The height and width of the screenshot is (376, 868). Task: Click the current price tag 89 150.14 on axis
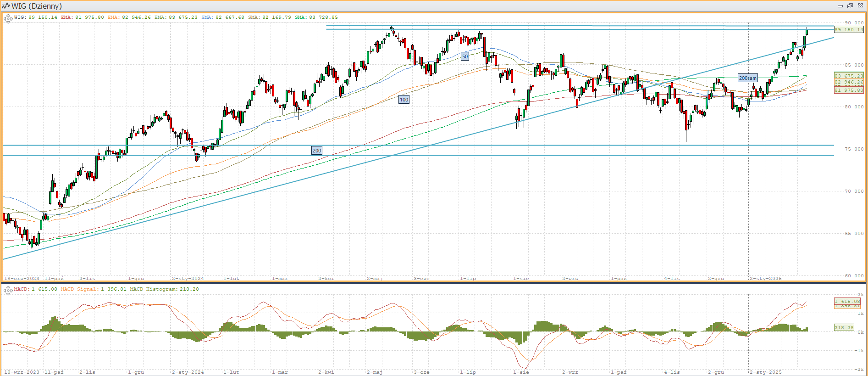pyautogui.click(x=848, y=30)
